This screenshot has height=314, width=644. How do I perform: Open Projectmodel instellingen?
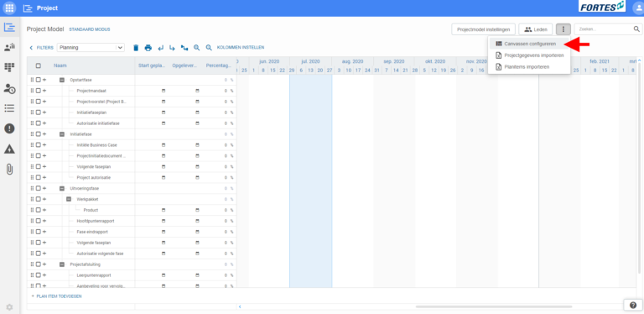[483, 29]
